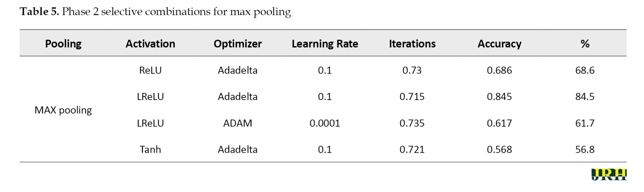Select the Pooling column header

tap(63, 44)
